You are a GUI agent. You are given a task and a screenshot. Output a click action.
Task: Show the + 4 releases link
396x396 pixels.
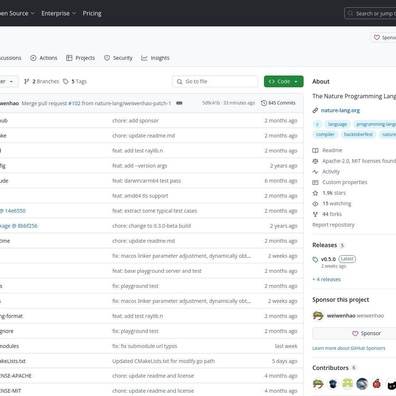coord(326,279)
